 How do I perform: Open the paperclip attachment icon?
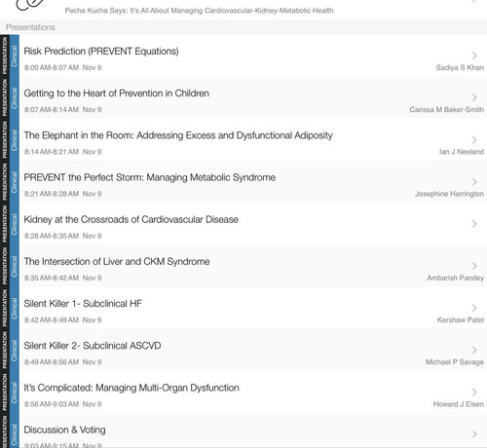coord(31,4)
